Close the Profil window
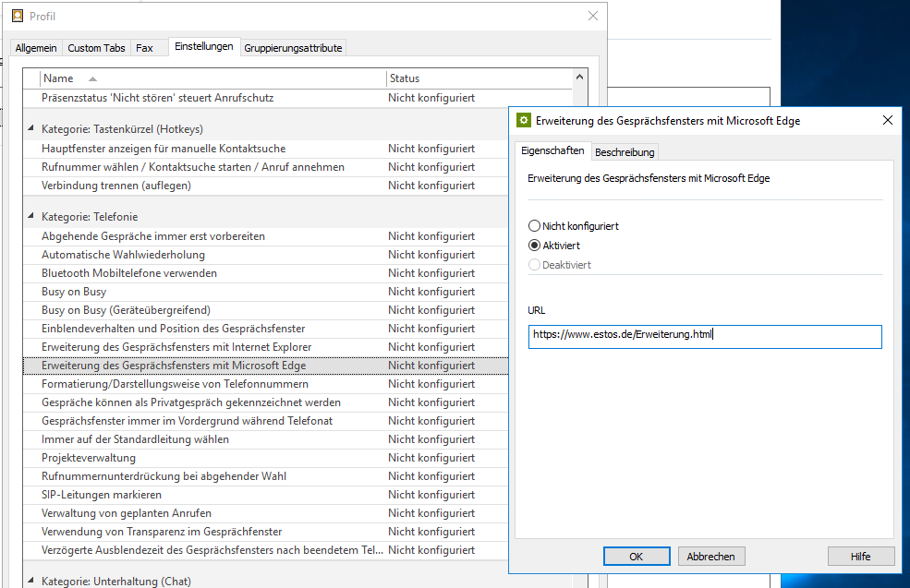 [592, 15]
